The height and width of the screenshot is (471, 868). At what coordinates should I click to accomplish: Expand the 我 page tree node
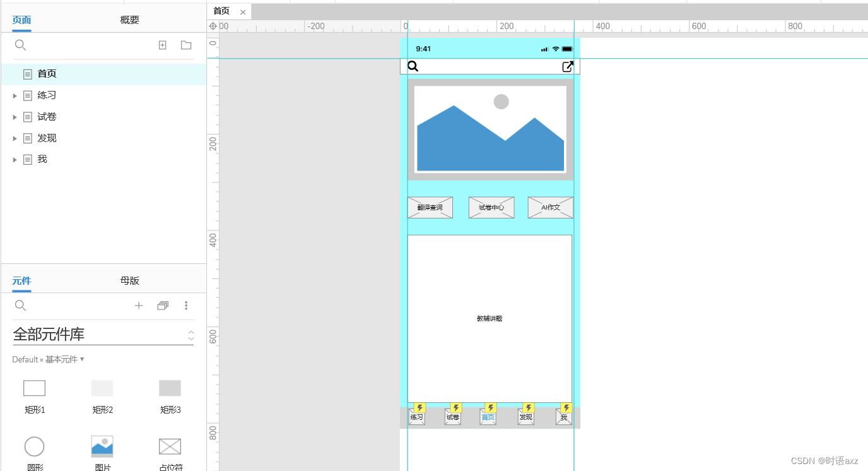pyautogui.click(x=15, y=160)
